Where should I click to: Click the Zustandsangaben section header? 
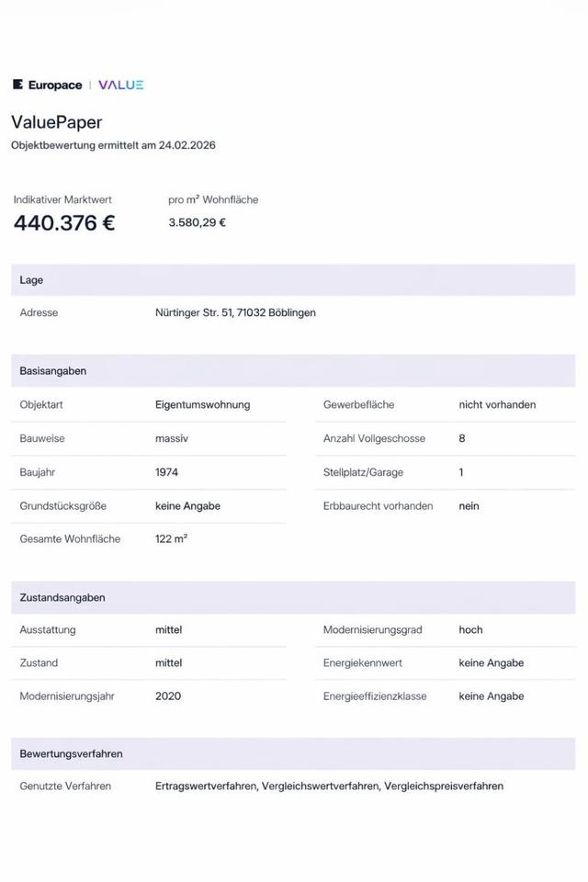coord(62,597)
